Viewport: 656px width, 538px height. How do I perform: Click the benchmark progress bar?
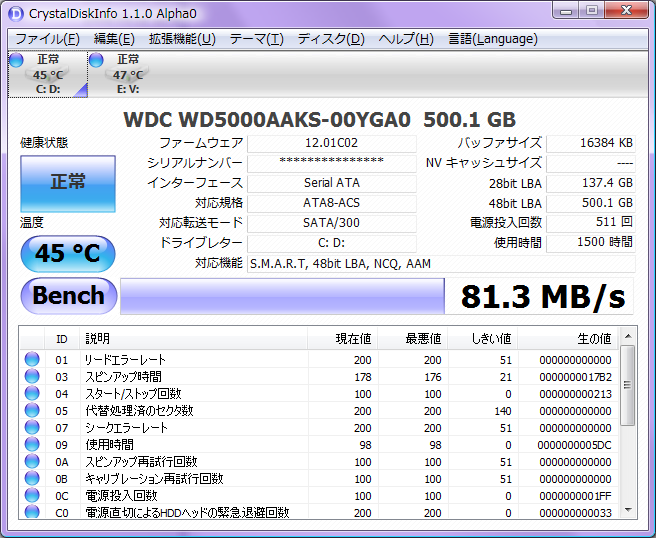click(x=282, y=296)
